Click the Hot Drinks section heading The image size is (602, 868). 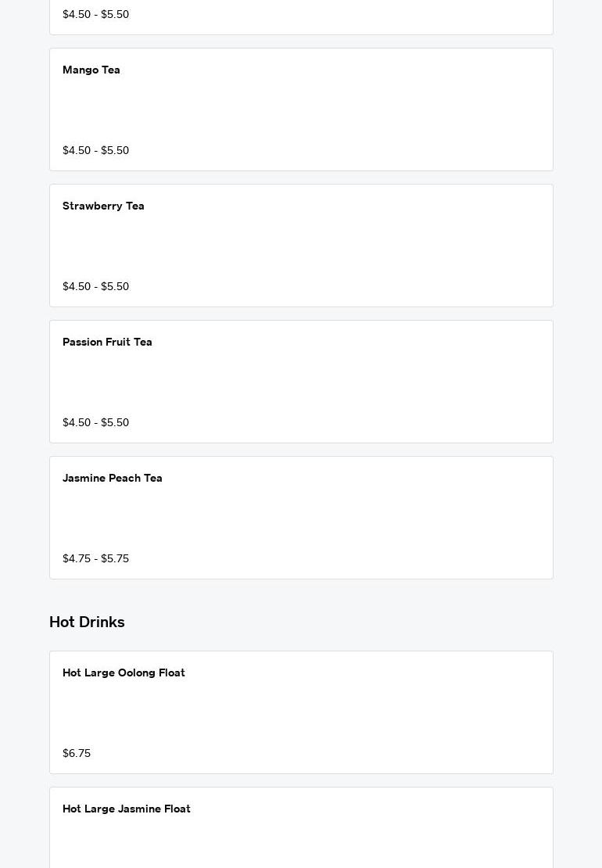87,622
